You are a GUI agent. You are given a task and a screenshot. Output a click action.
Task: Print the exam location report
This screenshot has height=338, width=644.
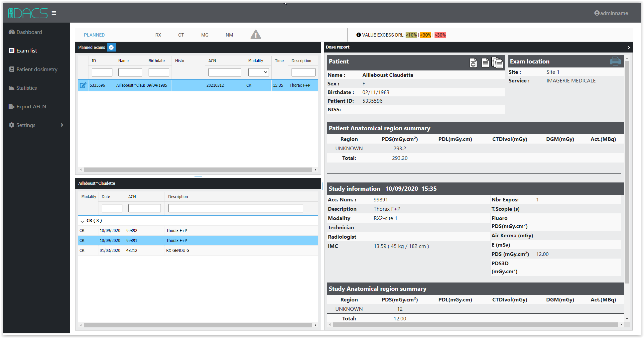[x=615, y=61]
